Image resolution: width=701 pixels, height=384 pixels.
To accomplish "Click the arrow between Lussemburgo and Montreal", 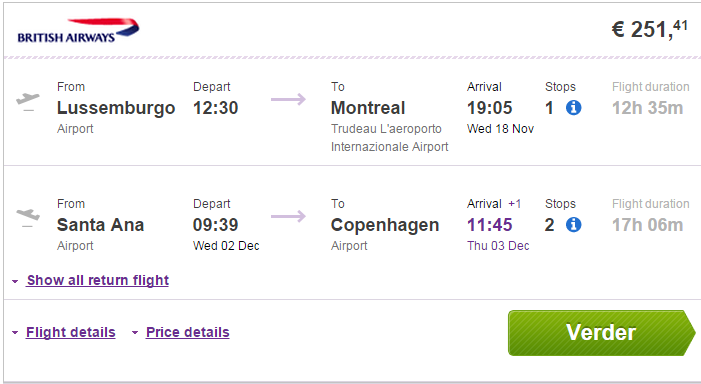I will (288, 99).
